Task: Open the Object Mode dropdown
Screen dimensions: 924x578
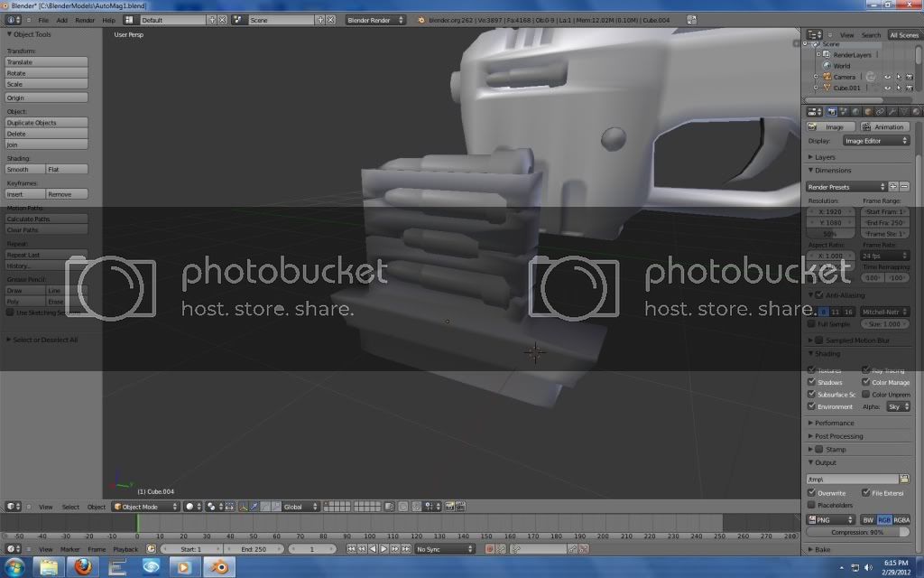Action: [x=144, y=507]
